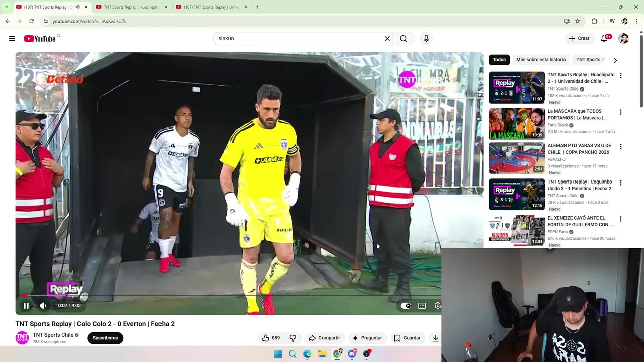644x362 pixels.
Task: Switch to the Huachipato browser tab
Action: [x=131, y=7]
